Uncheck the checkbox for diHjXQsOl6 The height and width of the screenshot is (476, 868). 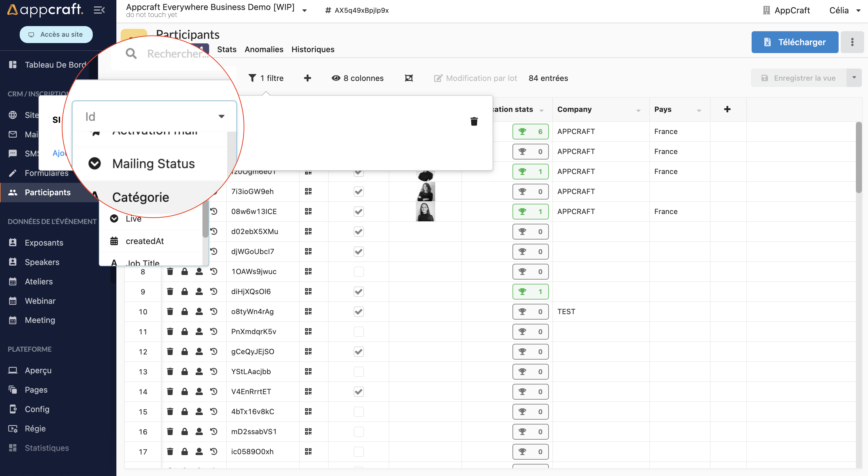coord(359,291)
